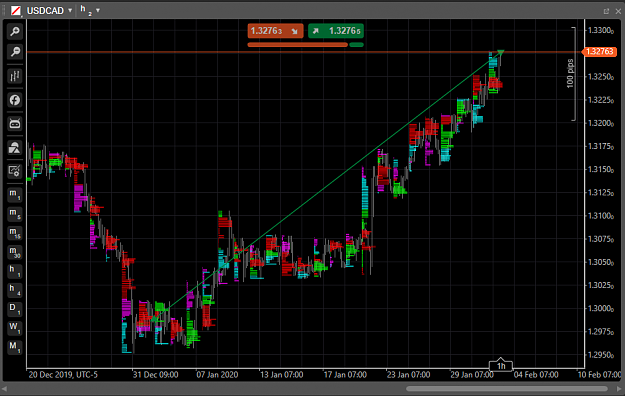Switch to m1 timeframe

click(15, 194)
